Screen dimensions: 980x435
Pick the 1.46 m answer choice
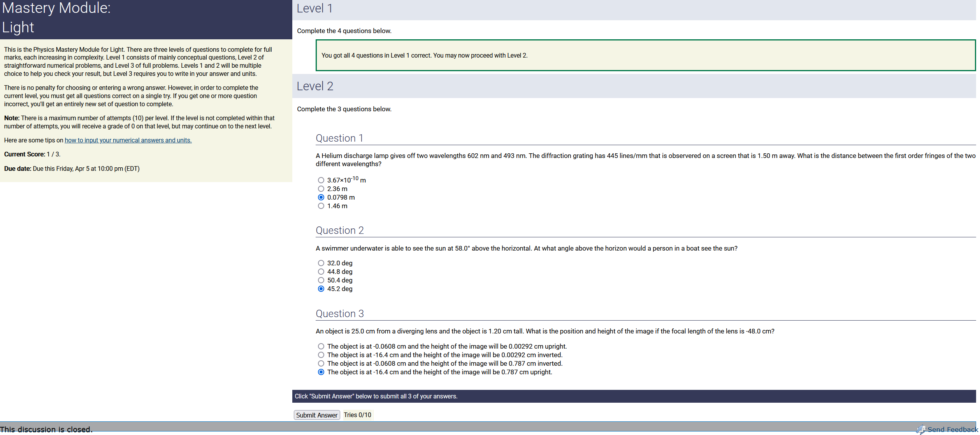click(x=321, y=206)
